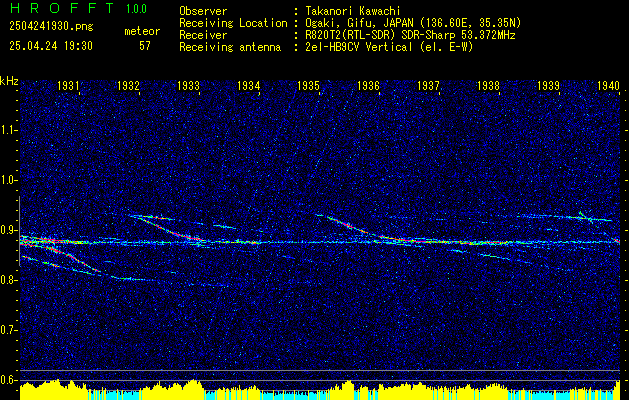Click the 1.1 kHz axis label
Image resolution: width=629 pixels, height=400 pixels.
pyautogui.click(x=7, y=130)
